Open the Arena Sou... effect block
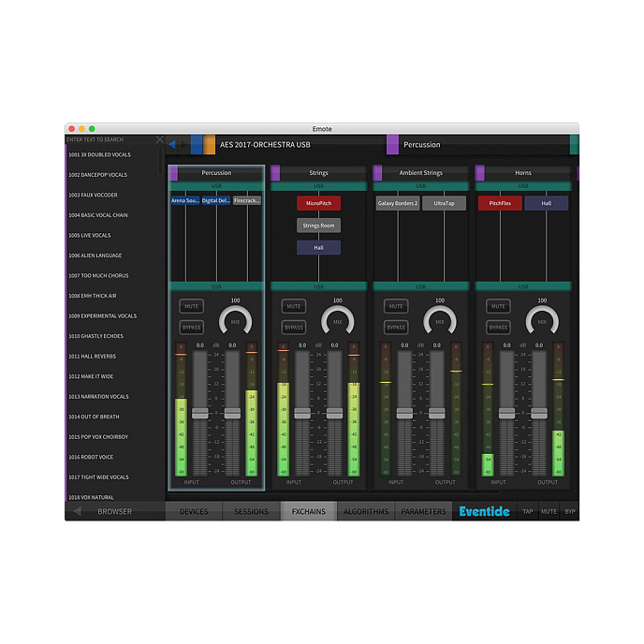 pyautogui.click(x=185, y=200)
